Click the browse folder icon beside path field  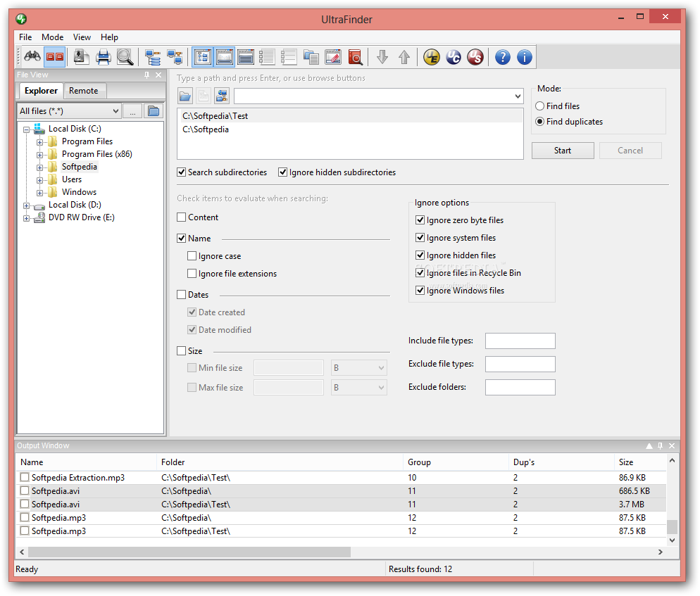pos(185,96)
